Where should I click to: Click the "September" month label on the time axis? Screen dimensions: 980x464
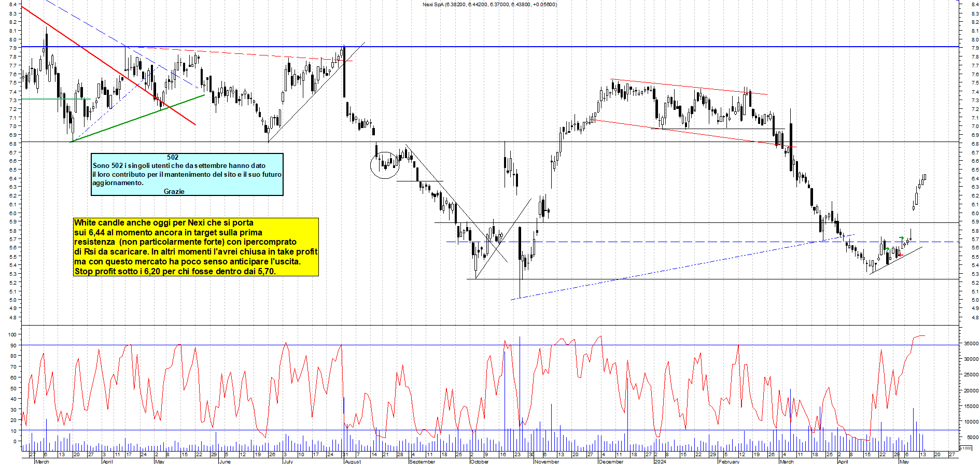422,461
